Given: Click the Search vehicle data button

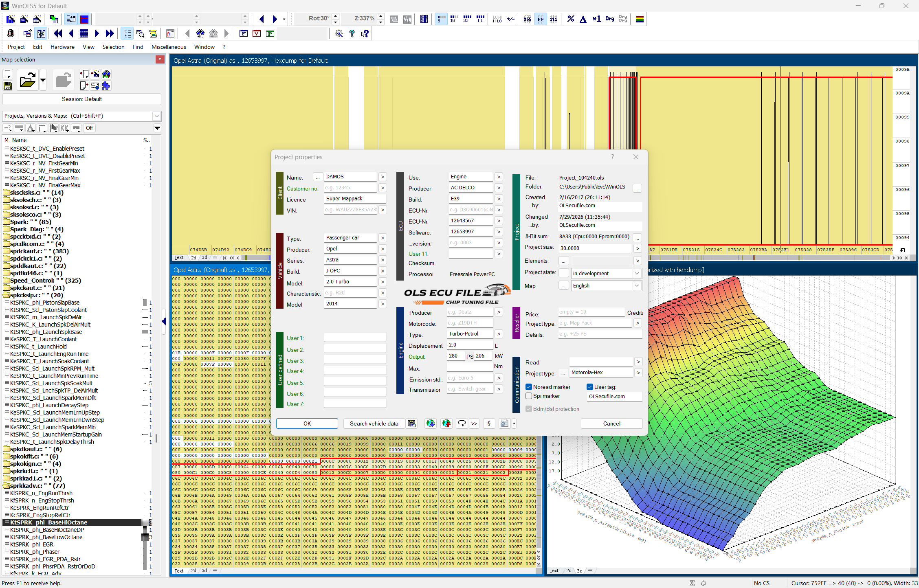Looking at the screenshot, I should [374, 423].
